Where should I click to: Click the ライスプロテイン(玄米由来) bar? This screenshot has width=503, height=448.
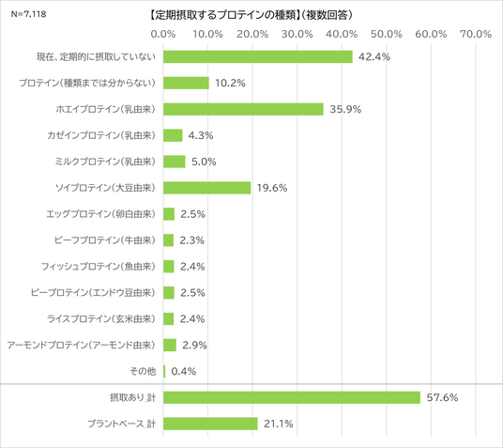[x=168, y=319]
